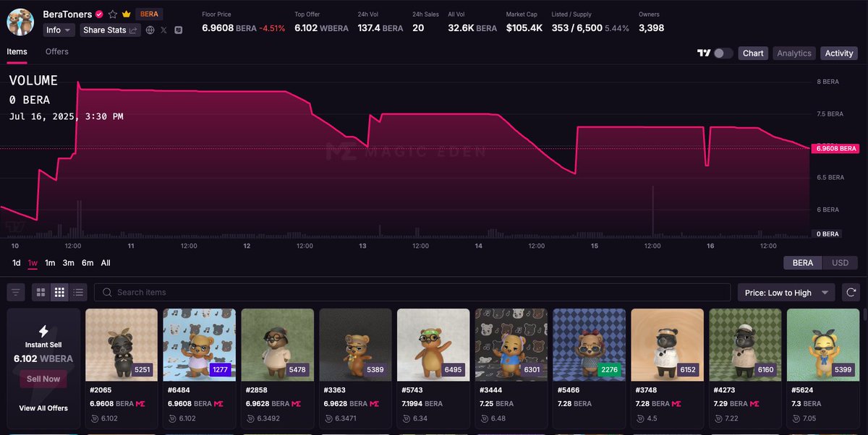
Task: Select the Analytics view button
Action: coord(794,53)
